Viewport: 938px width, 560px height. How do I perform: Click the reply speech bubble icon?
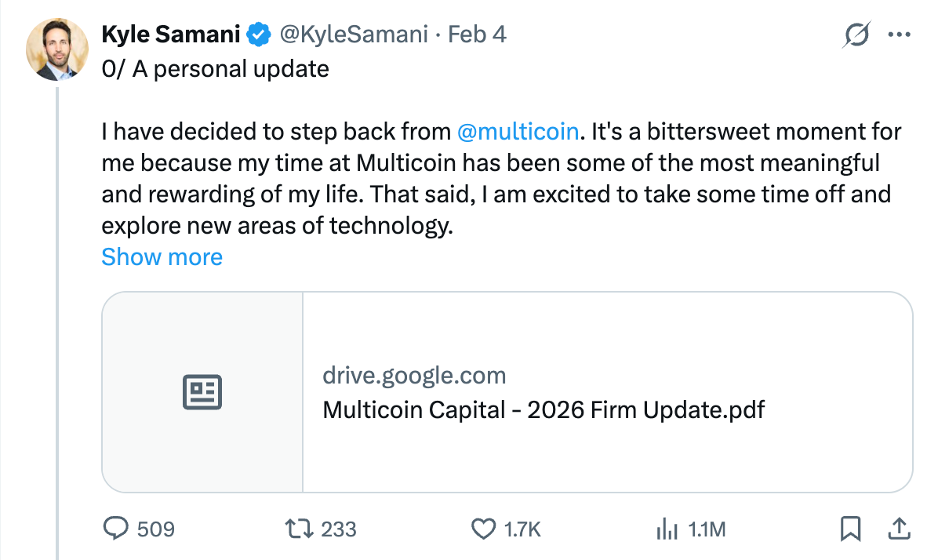pyautogui.click(x=116, y=529)
